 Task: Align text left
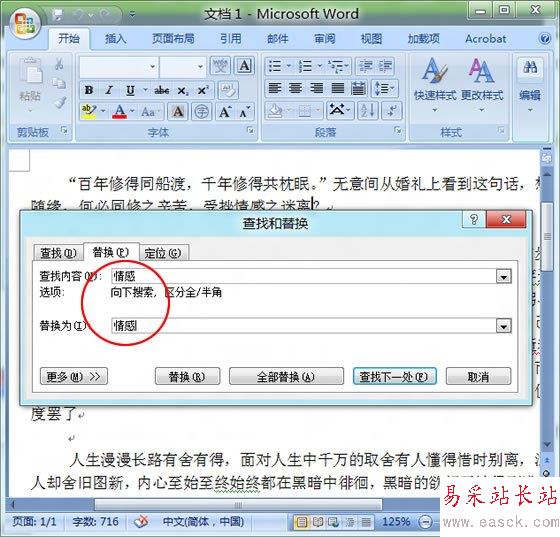[x=274, y=88]
